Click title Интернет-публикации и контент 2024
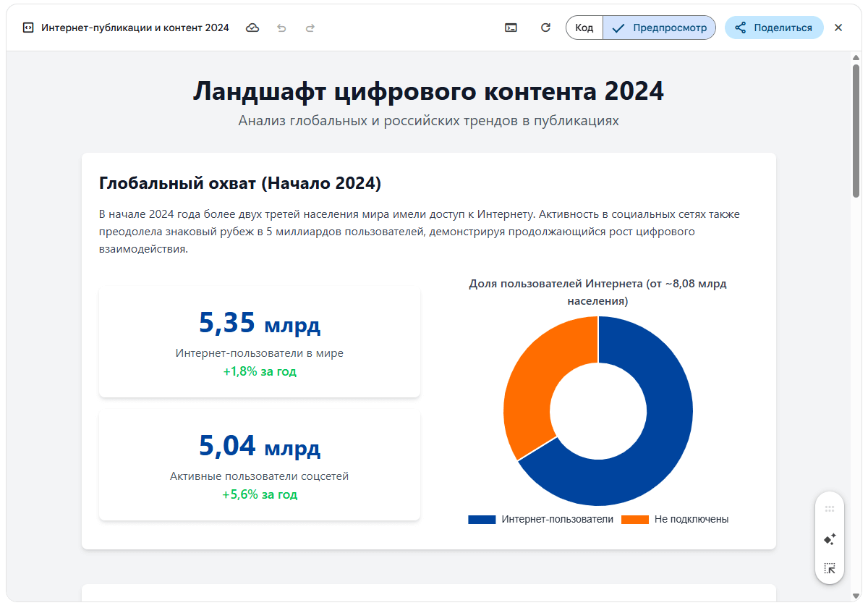868x608 pixels. (135, 28)
